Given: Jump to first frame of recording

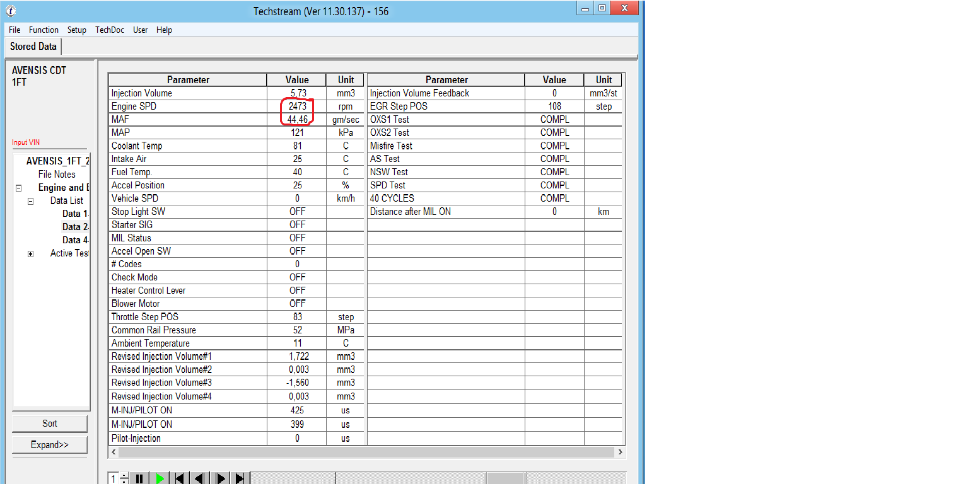Looking at the screenshot, I should [x=180, y=478].
